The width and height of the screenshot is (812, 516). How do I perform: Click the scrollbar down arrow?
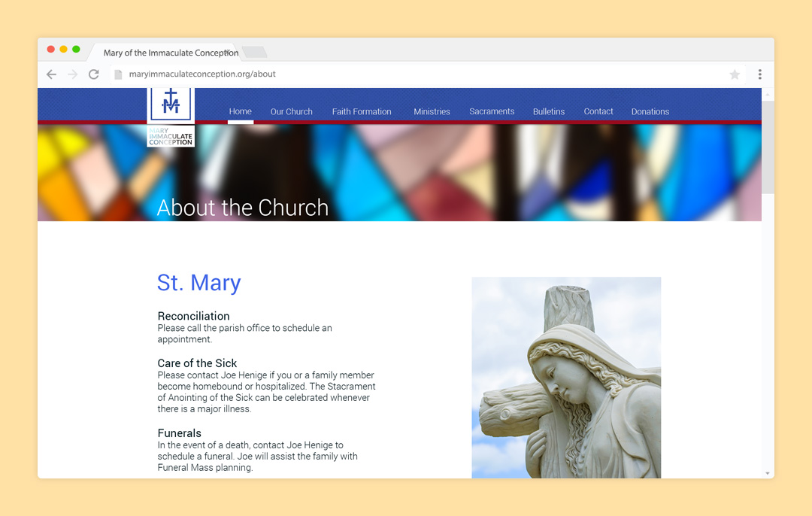768,473
